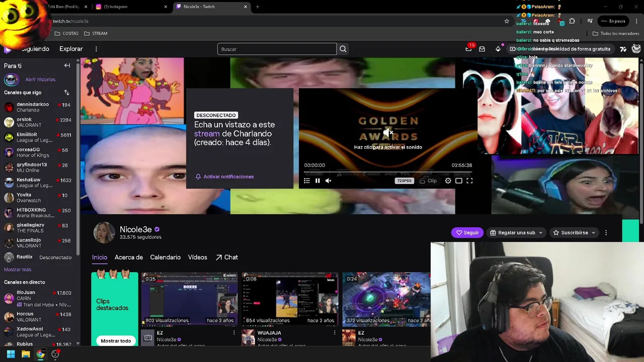
Task: Open the whispers mailbox icon
Action: coord(482,49)
